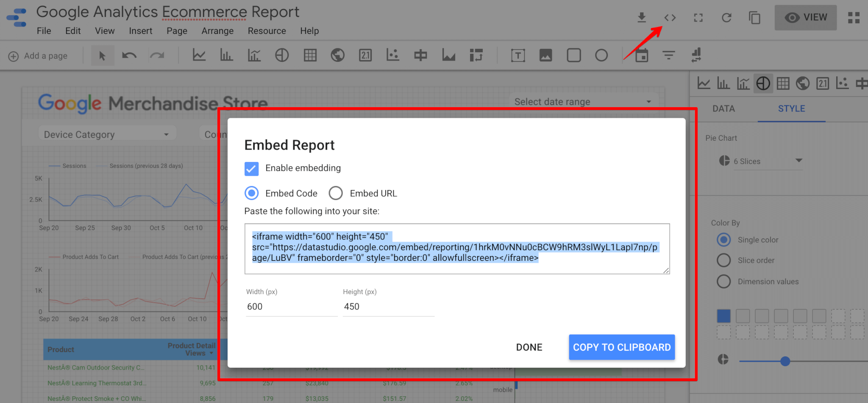Click Add a page button
Screen dimensions: 868x403
coord(38,56)
